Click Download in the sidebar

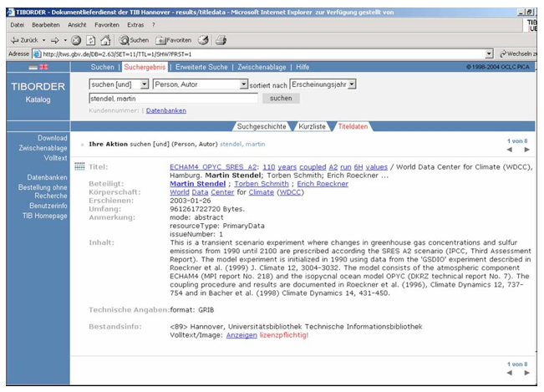coord(53,138)
